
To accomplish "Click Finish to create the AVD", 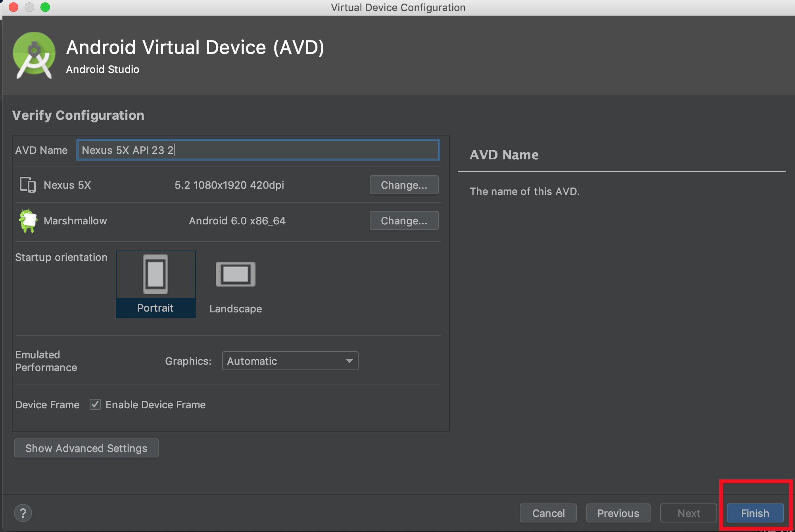I will (x=755, y=513).
